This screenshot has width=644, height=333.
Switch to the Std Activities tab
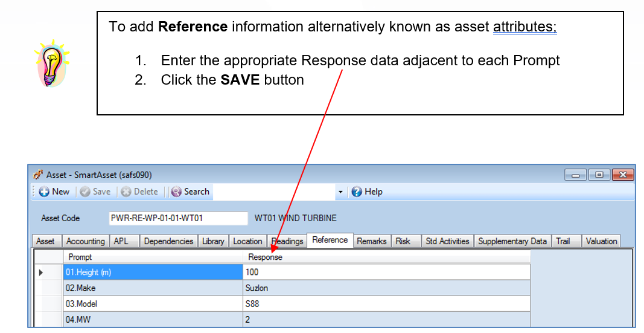tap(447, 241)
